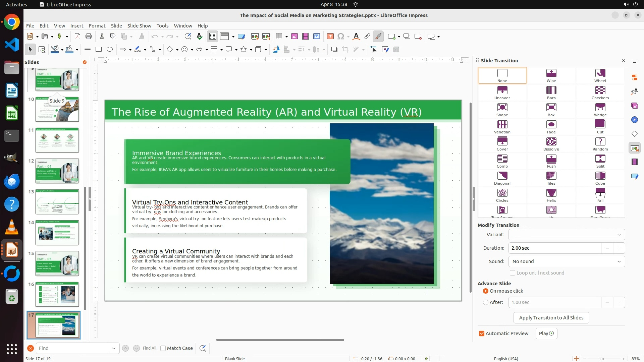
Task: Select the Cube transition effect
Action: coord(600,178)
